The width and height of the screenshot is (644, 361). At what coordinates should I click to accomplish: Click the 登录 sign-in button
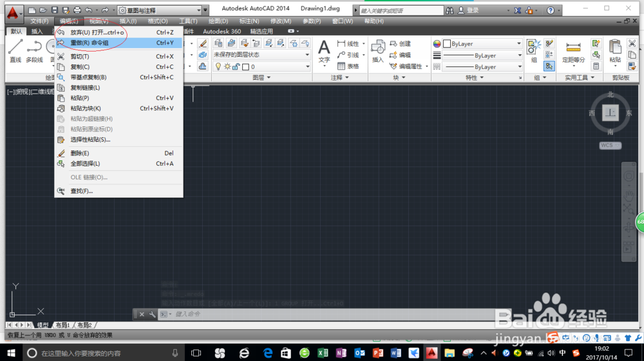pyautogui.click(x=469, y=10)
